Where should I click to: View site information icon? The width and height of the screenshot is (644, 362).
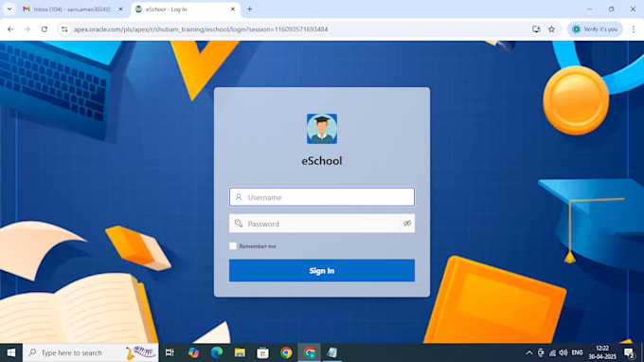pyautogui.click(x=64, y=29)
